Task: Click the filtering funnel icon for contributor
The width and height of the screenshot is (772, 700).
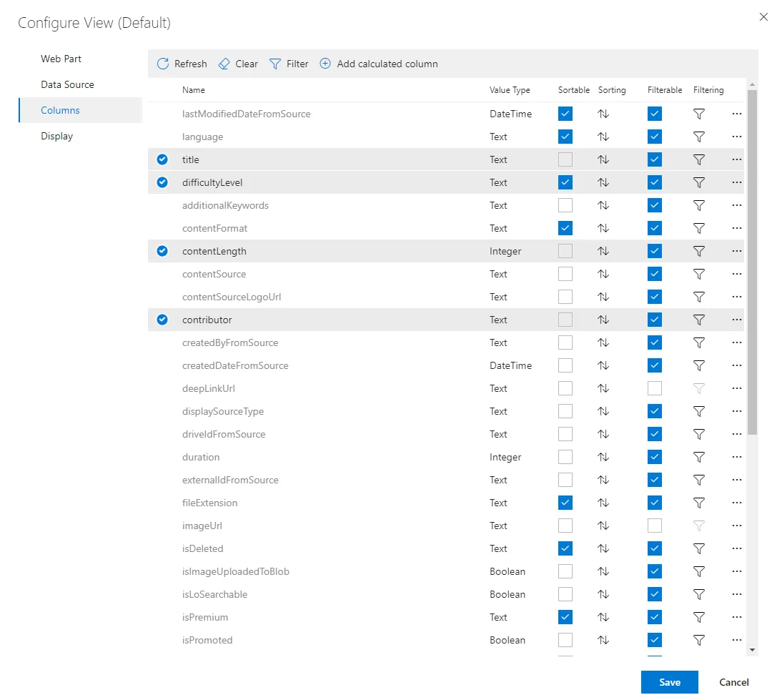Action: pyautogui.click(x=699, y=320)
